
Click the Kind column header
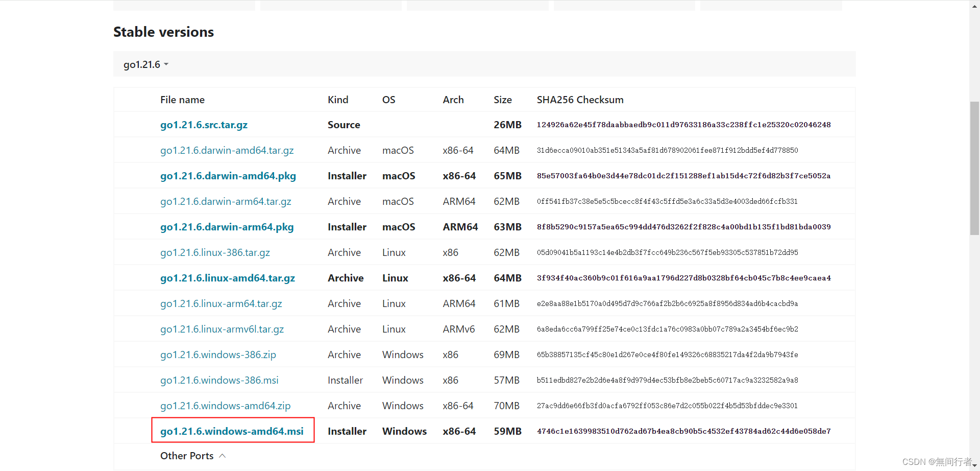click(x=338, y=100)
